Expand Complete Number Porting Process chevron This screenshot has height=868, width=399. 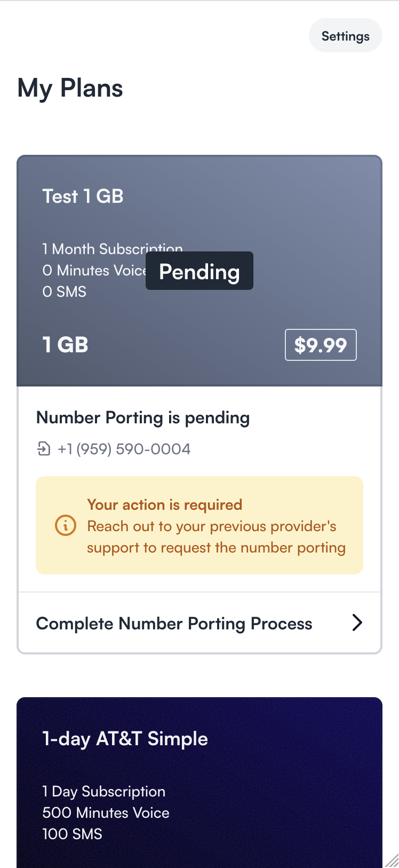[x=357, y=622]
